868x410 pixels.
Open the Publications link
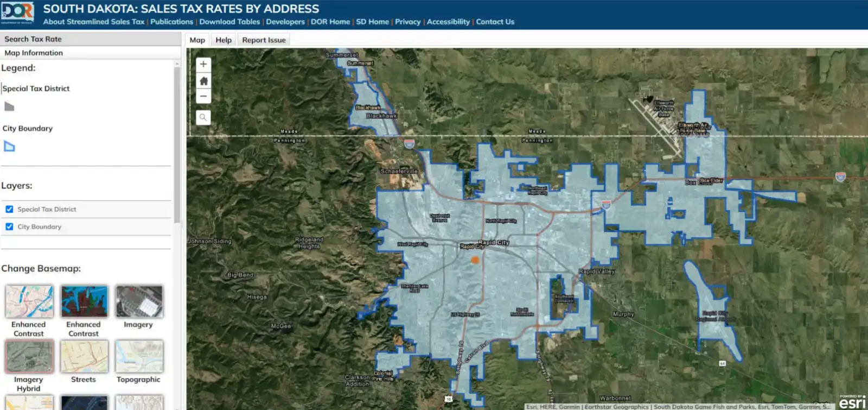click(x=171, y=22)
